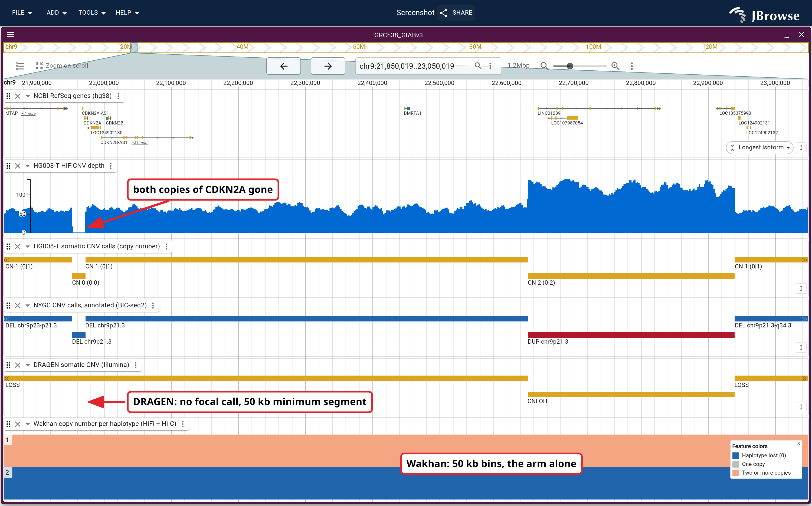Grab the DRAGEN somatic CNV drag handle

8,365
